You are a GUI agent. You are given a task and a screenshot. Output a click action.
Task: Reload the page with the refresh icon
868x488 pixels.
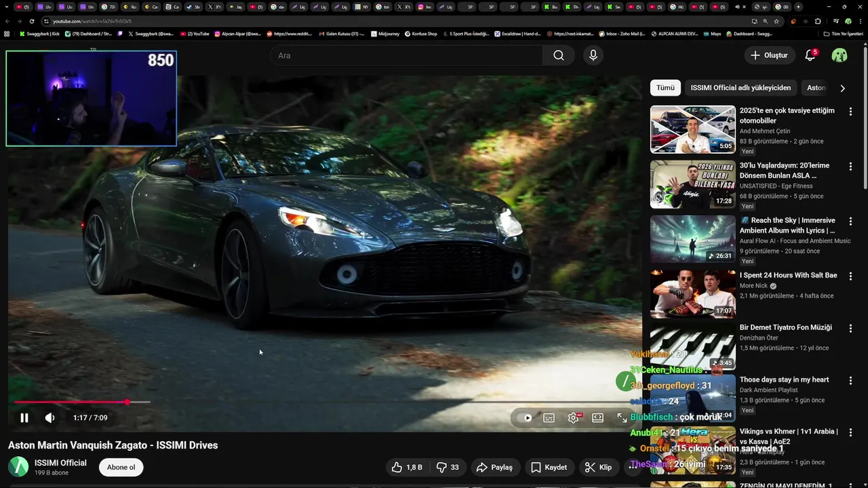pyautogui.click(x=31, y=21)
